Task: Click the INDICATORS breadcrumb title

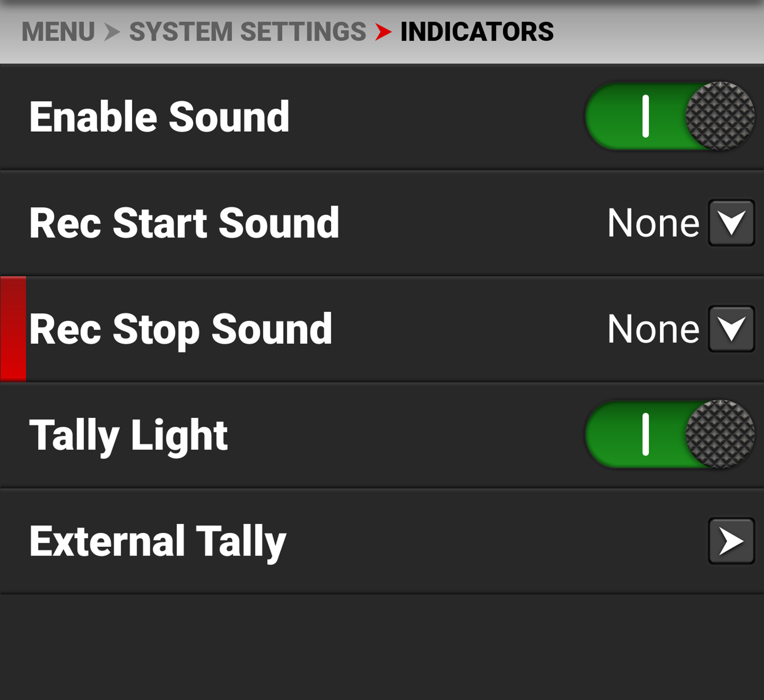Action: click(477, 32)
